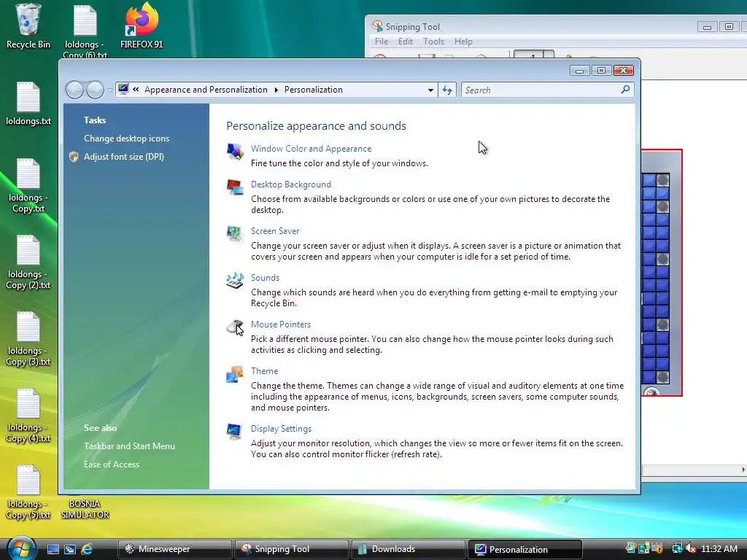Open the Help menu in Snipping Tool
The height and width of the screenshot is (560, 747).
point(463,42)
